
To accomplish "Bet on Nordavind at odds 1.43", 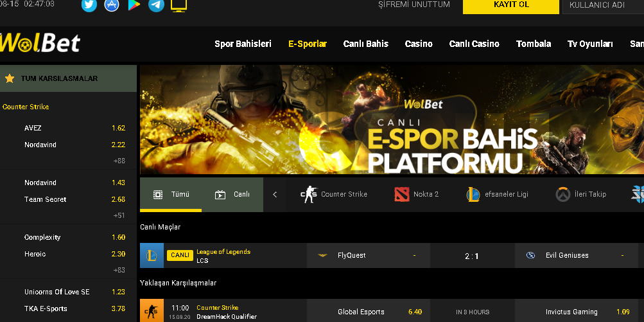I will (119, 183).
